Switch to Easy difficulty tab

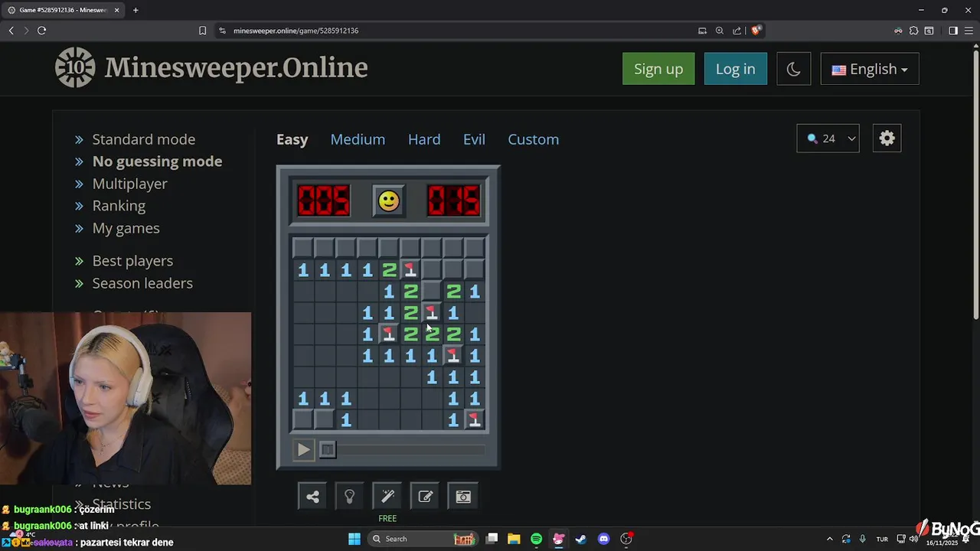(292, 139)
